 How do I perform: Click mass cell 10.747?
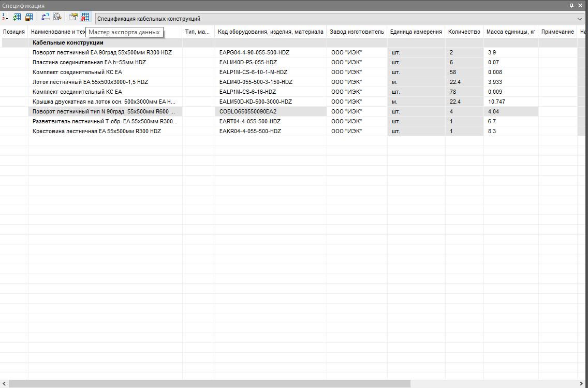click(x=511, y=102)
